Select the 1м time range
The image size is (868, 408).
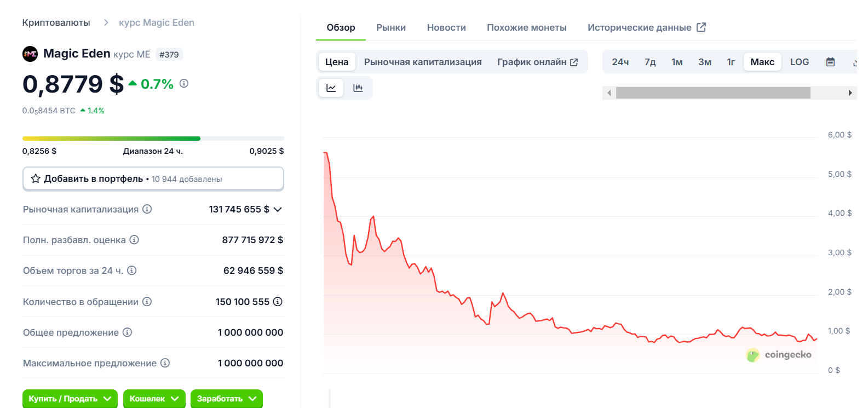point(677,62)
